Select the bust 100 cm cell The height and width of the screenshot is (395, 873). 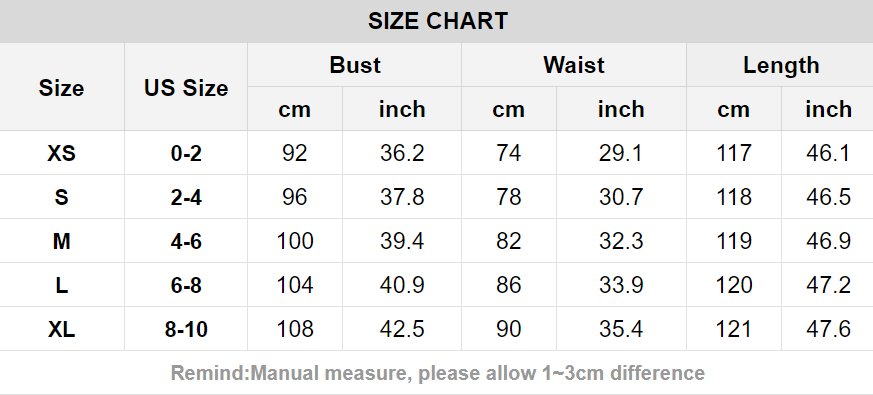295,241
